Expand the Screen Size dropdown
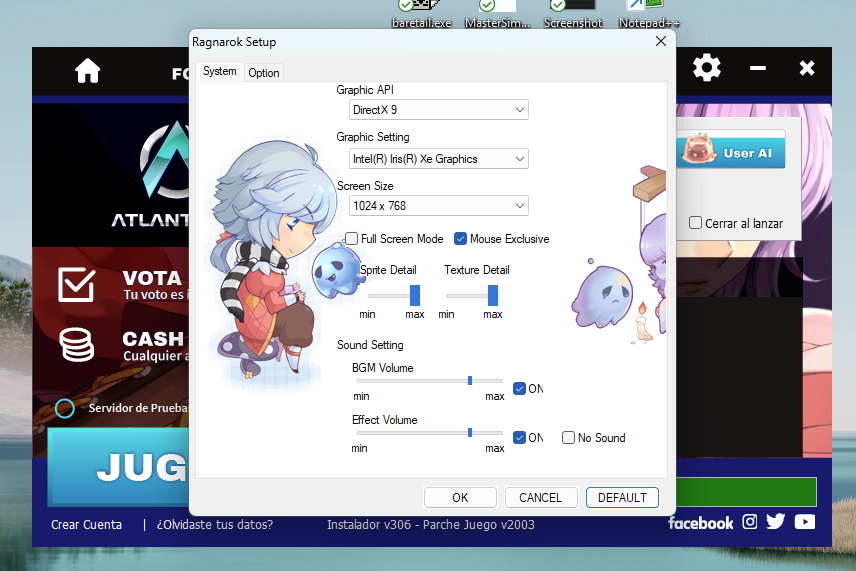 (438, 206)
